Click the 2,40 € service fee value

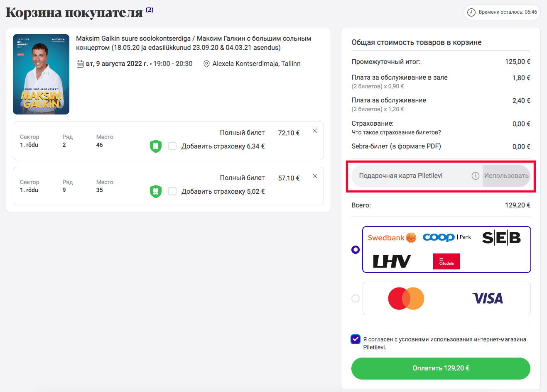point(521,101)
